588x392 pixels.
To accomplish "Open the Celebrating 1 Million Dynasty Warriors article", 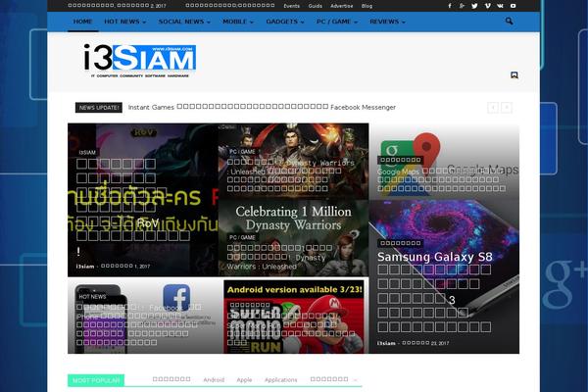I will 294,238.
